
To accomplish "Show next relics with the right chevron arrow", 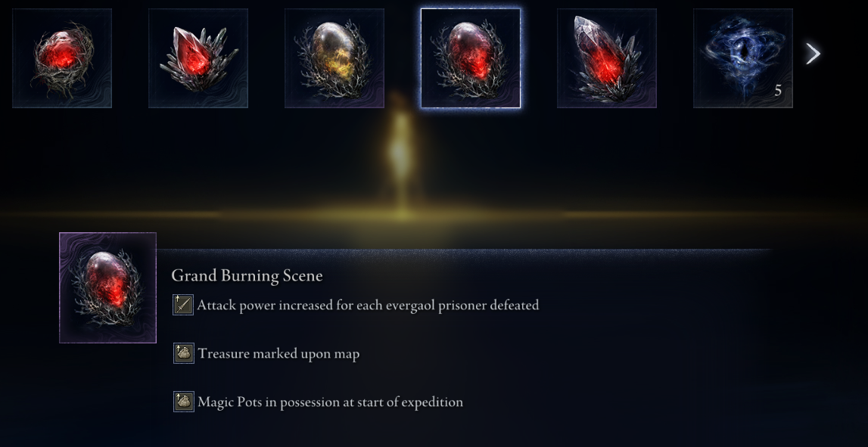I will (x=813, y=54).
